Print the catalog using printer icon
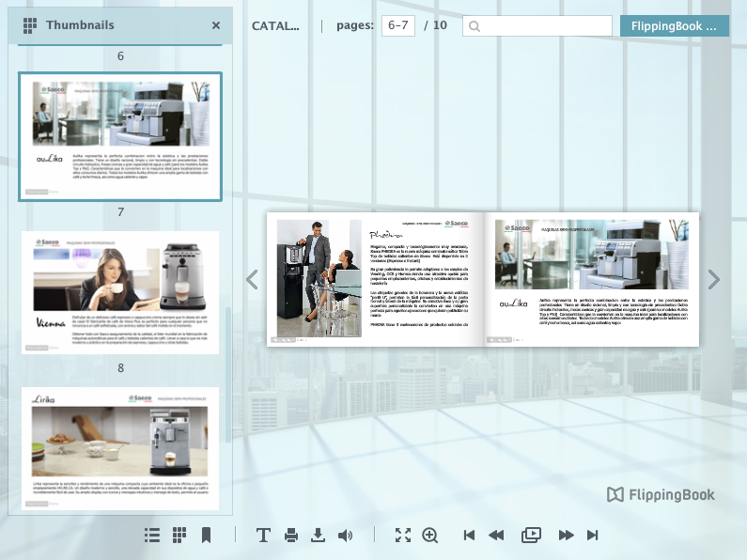 (291, 535)
